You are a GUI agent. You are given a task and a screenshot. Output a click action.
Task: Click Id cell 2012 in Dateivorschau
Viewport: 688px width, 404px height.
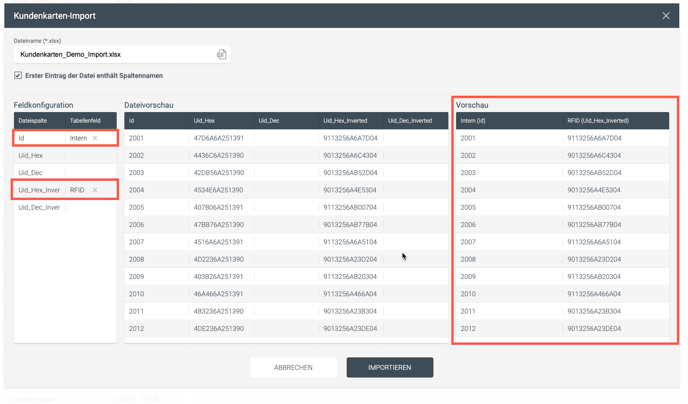[x=136, y=329]
